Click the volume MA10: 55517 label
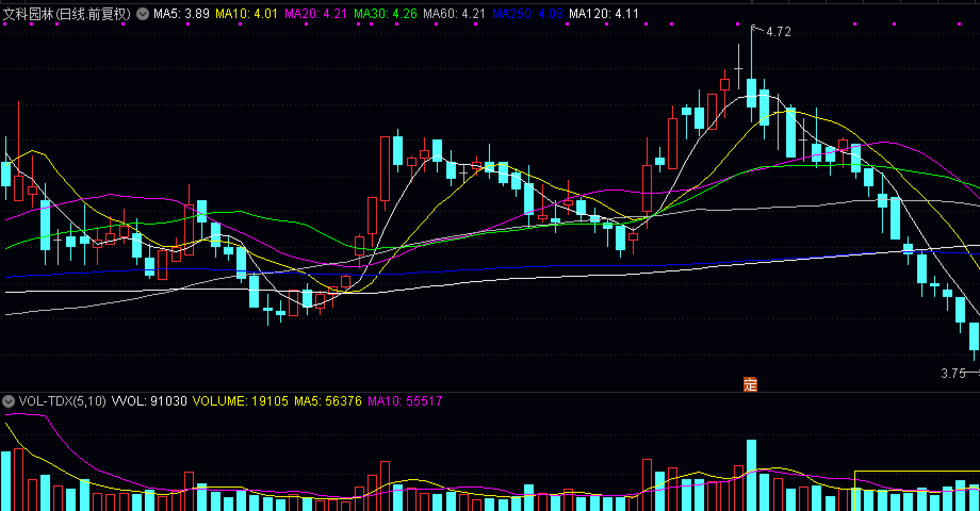980x511 pixels. pos(405,401)
